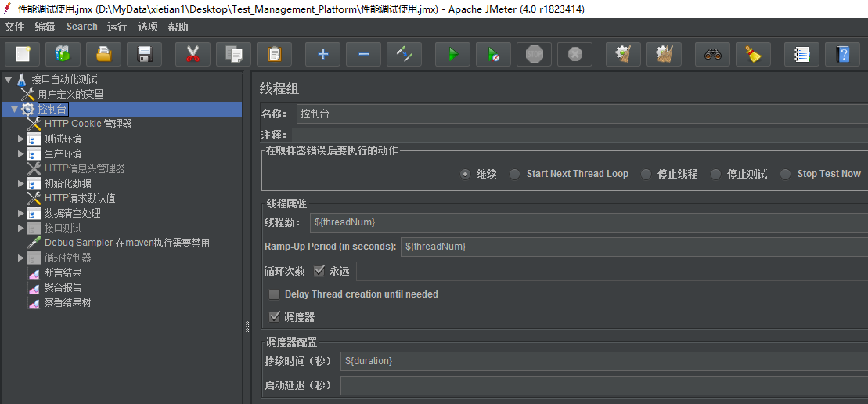Reset search with the yellow broom icon

coord(754,54)
